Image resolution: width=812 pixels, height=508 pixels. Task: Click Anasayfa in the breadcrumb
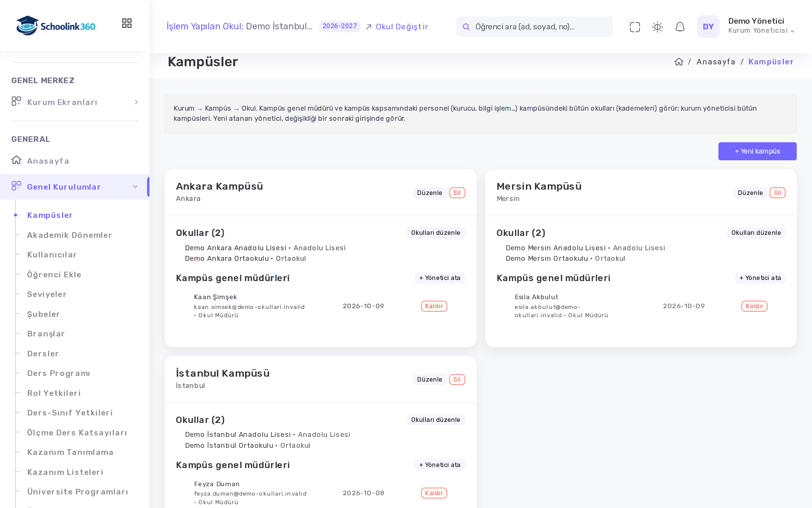(x=715, y=62)
